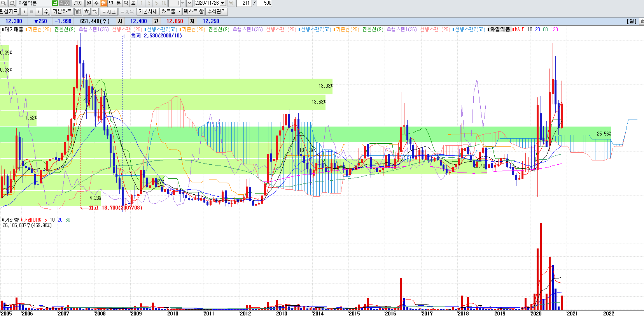Click the square stop button

pos(31,12)
